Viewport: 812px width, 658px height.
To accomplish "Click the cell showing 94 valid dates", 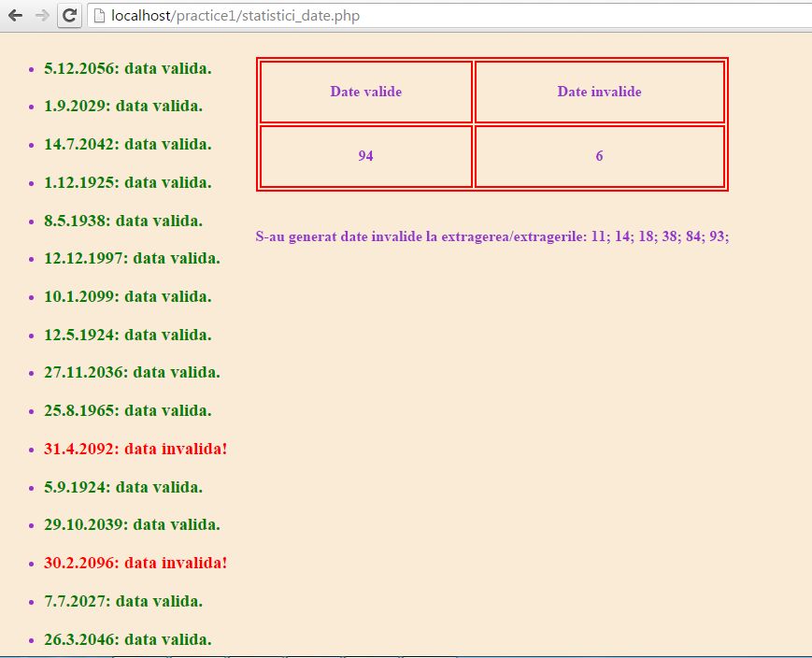I will point(365,156).
